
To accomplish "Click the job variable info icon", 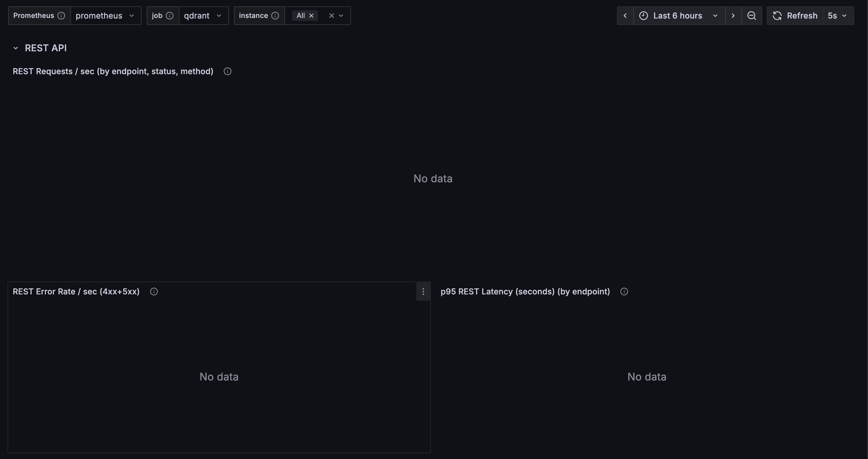I will point(170,16).
